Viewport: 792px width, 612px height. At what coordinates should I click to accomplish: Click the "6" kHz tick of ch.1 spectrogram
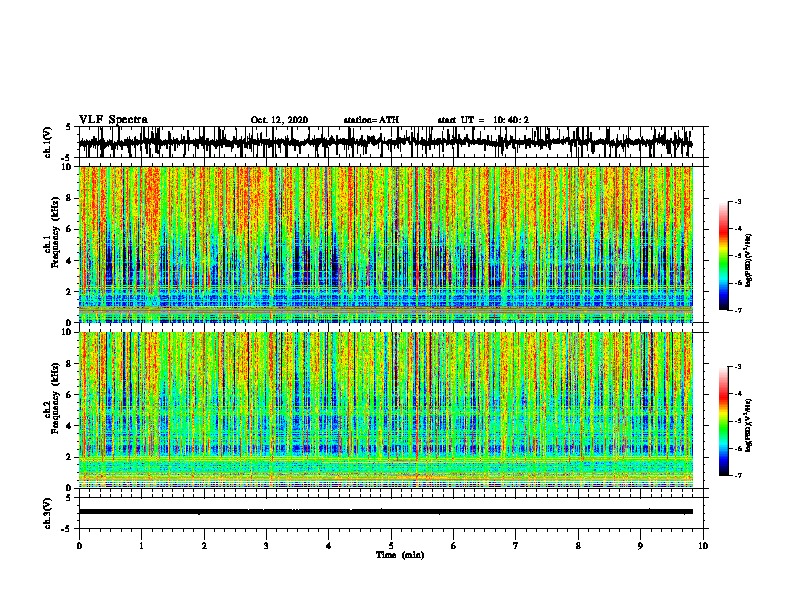[x=70, y=229]
